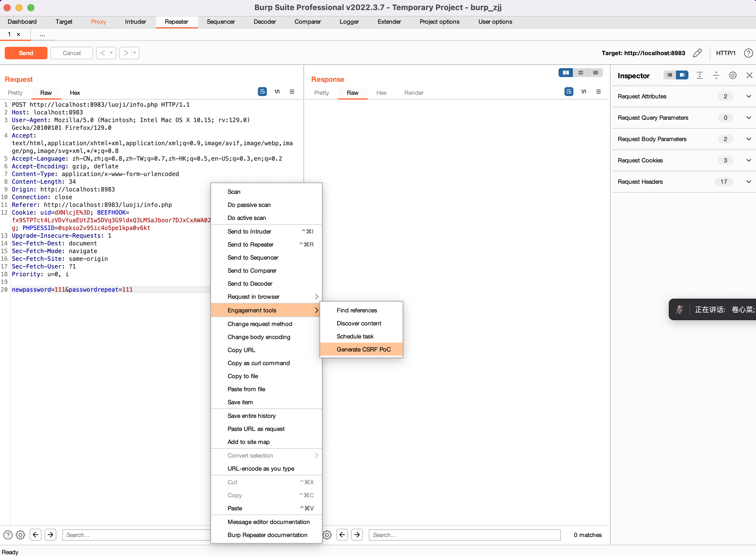Choose Change request method
This screenshot has width=756, height=556.
point(266,324)
